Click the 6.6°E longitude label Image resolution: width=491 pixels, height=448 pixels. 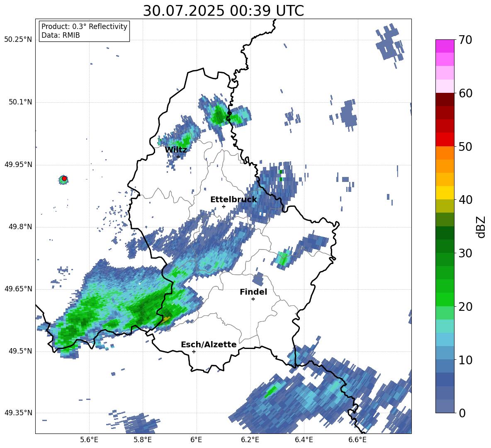click(357, 440)
